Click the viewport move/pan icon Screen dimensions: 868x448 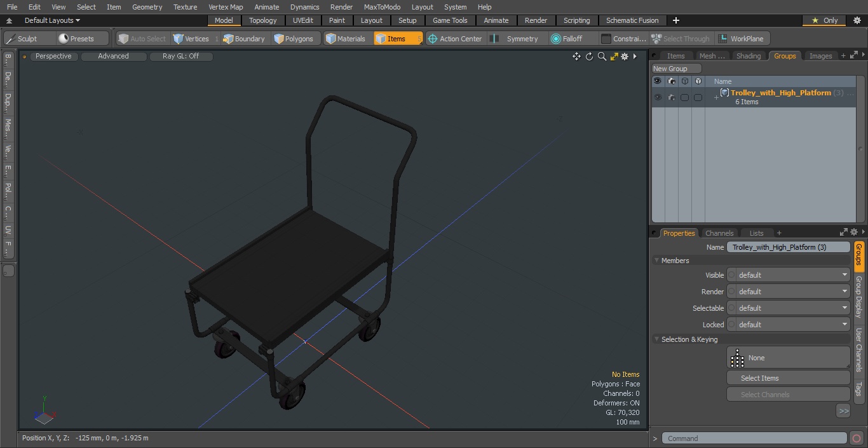coord(576,57)
